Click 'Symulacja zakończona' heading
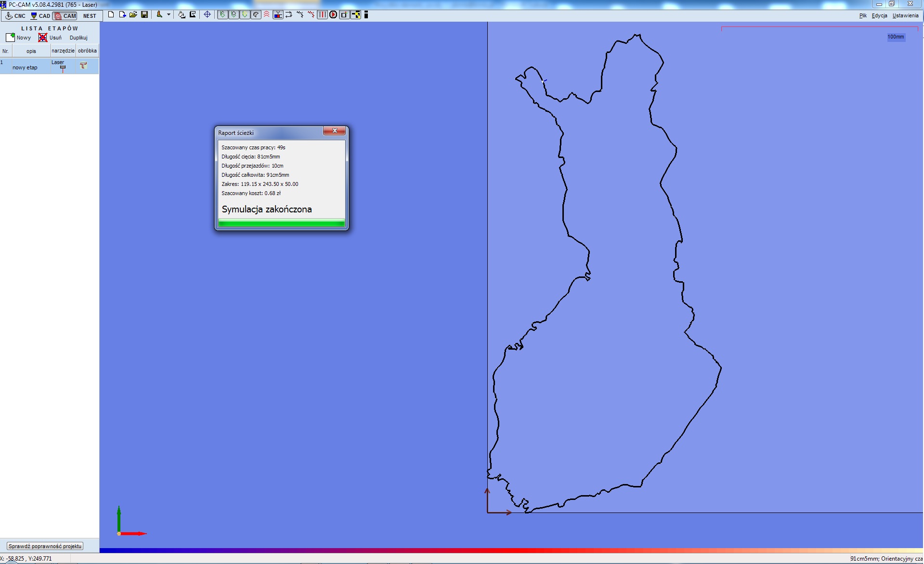The image size is (924, 564). coord(267,209)
